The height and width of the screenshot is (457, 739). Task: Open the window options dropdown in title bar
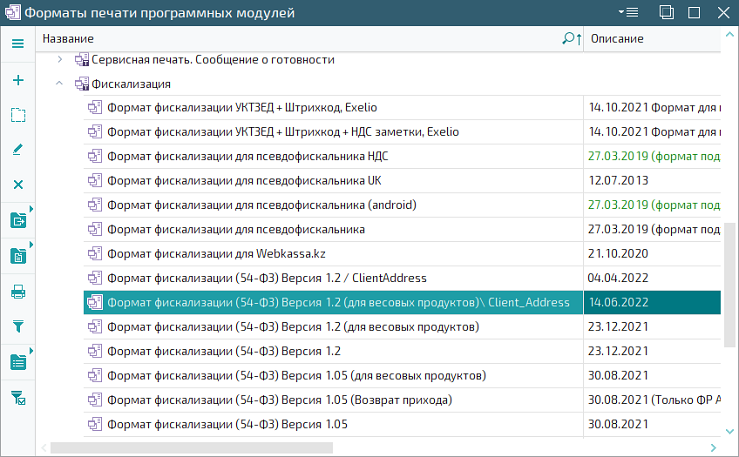click(628, 12)
